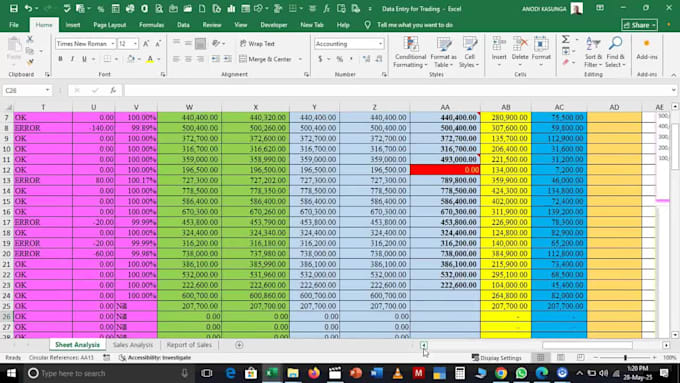Open the Accounting number format dropdown
This screenshot has width=680, height=383.
point(380,44)
